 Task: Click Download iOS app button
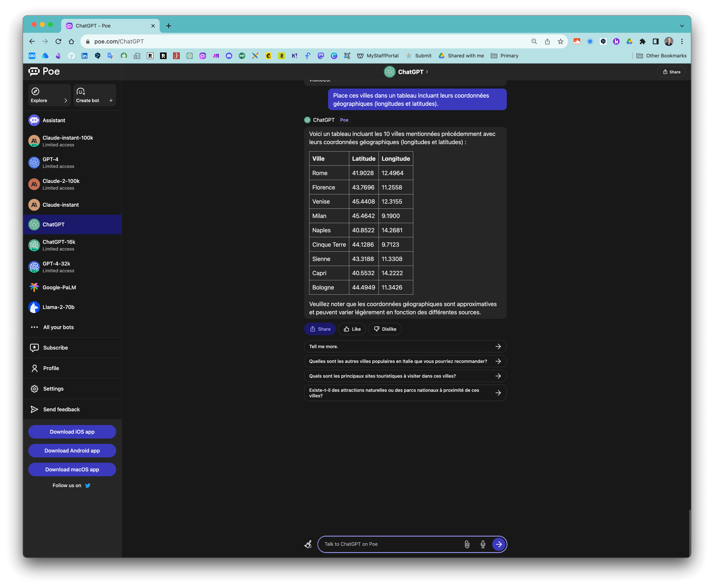pyautogui.click(x=72, y=432)
